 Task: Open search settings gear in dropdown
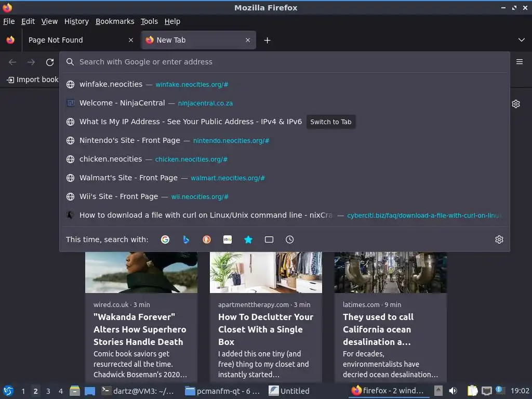(x=499, y=240)
